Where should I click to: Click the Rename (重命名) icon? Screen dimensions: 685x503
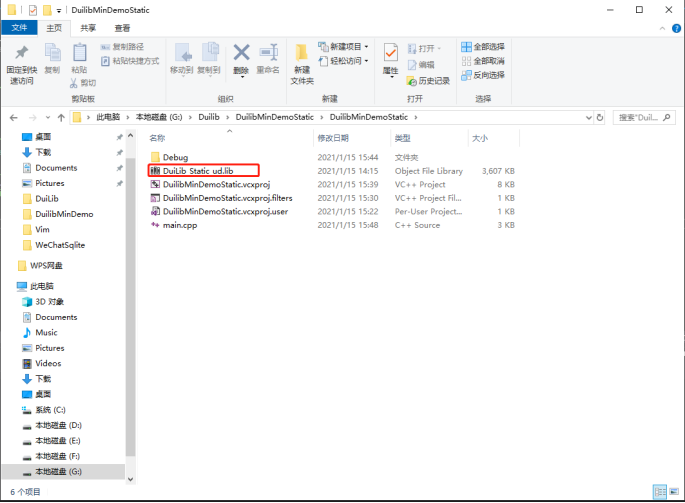[268, 52]
